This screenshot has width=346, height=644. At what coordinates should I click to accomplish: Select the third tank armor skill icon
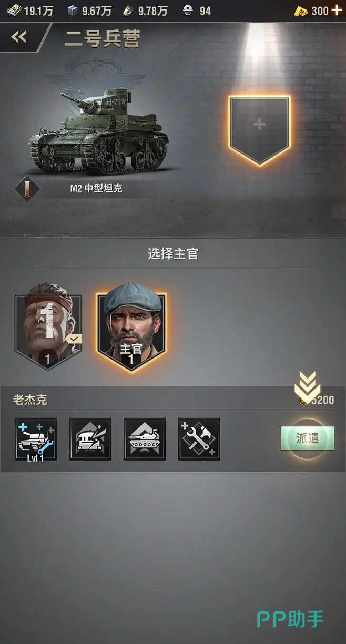tap(145, 439)
